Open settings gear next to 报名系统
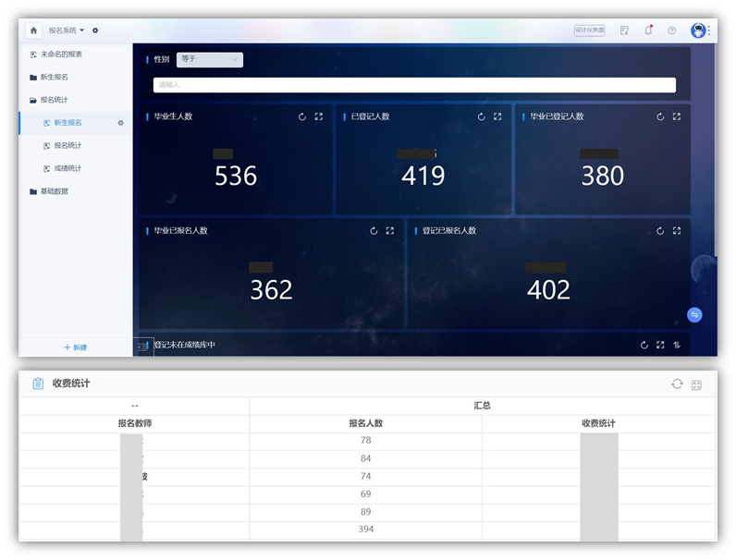The image size is (736, 560). tap(95, 30)
